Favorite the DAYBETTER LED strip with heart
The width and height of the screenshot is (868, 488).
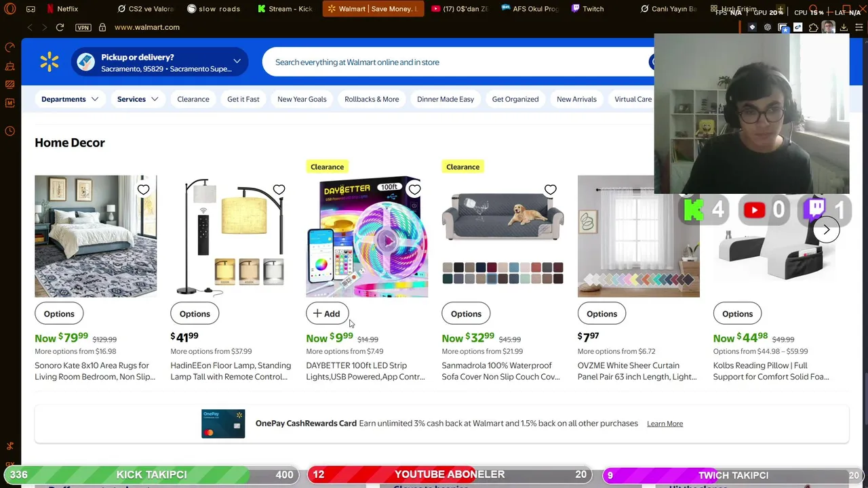click(x=414, y=190)
